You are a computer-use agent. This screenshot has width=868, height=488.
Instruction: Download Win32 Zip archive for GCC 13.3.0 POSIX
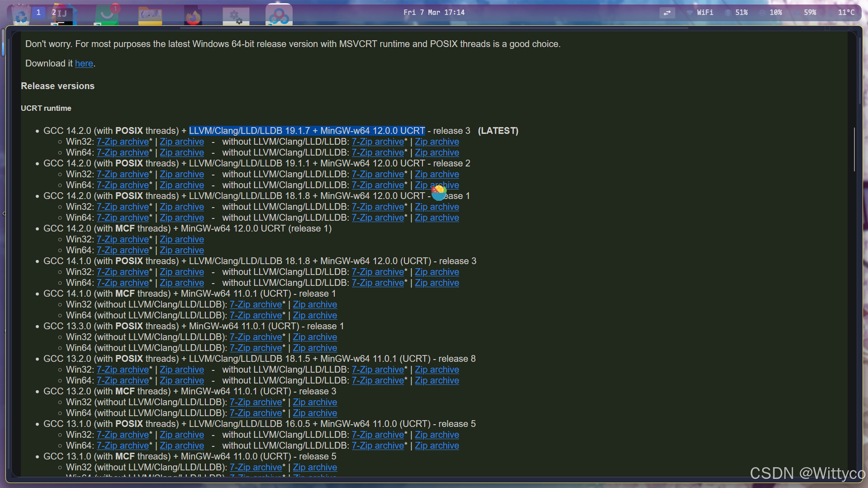(315, 337)
